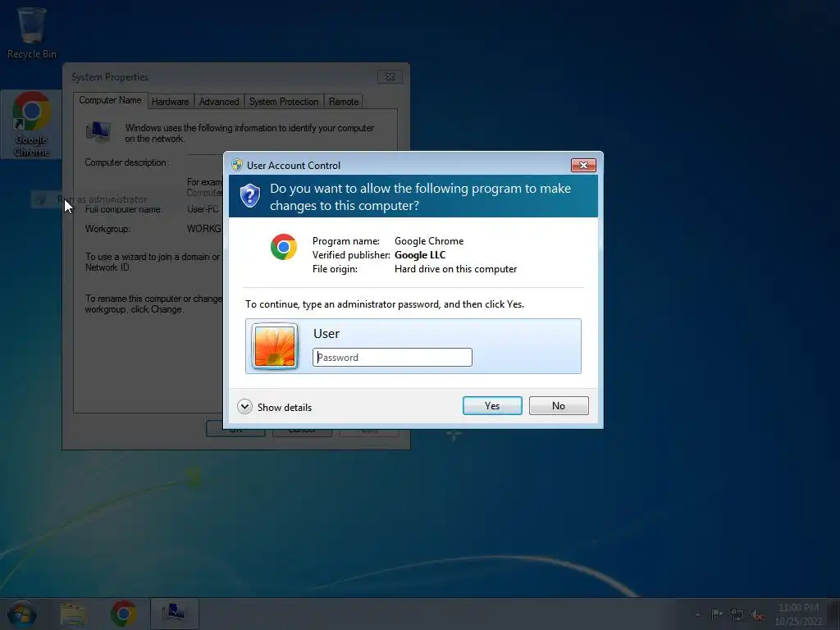Click No in the User Account Control dialog
840x630 pixels.
click(x=558, y=405)
